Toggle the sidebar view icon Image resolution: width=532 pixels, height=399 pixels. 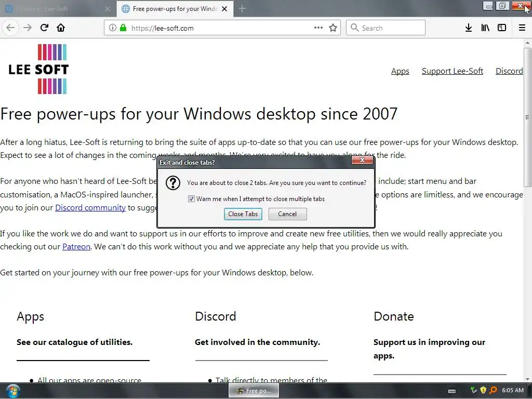pos(502,28)
